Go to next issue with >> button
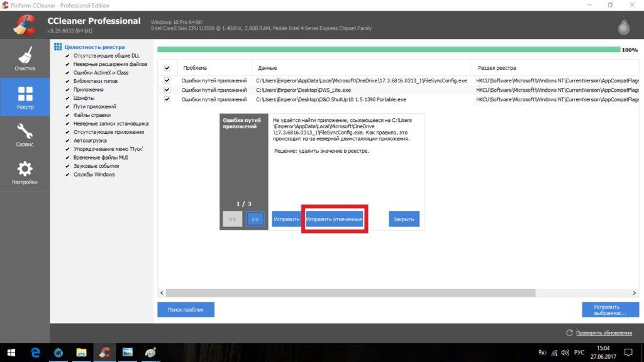The image size is (644, 362). (255, 219)
